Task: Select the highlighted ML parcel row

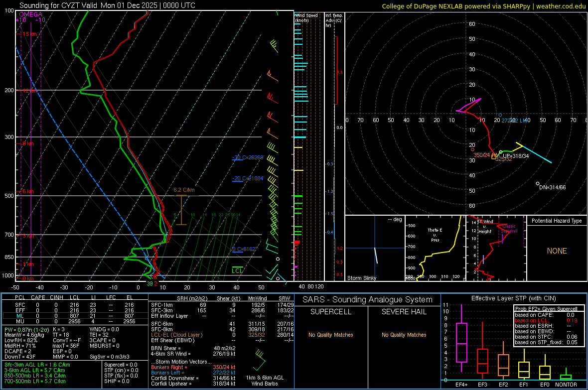Action: point(75,316)
